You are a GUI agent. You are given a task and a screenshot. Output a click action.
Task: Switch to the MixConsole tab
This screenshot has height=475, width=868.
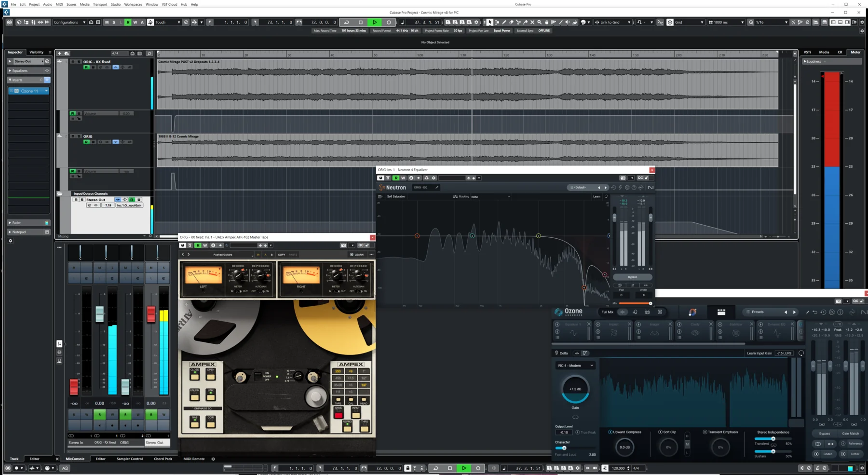[x=75, y=459]
